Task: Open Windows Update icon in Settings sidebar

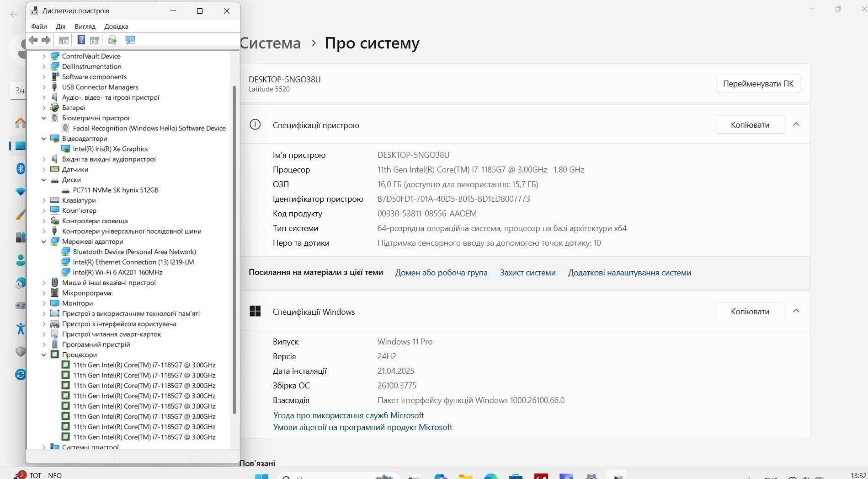Action: [21, 375]
